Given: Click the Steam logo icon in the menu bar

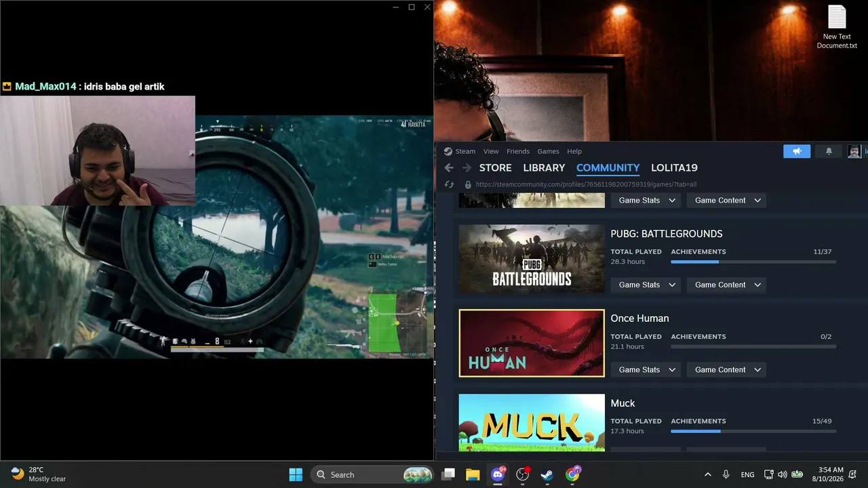Looking at the screenshot, I should pos(448,151).
